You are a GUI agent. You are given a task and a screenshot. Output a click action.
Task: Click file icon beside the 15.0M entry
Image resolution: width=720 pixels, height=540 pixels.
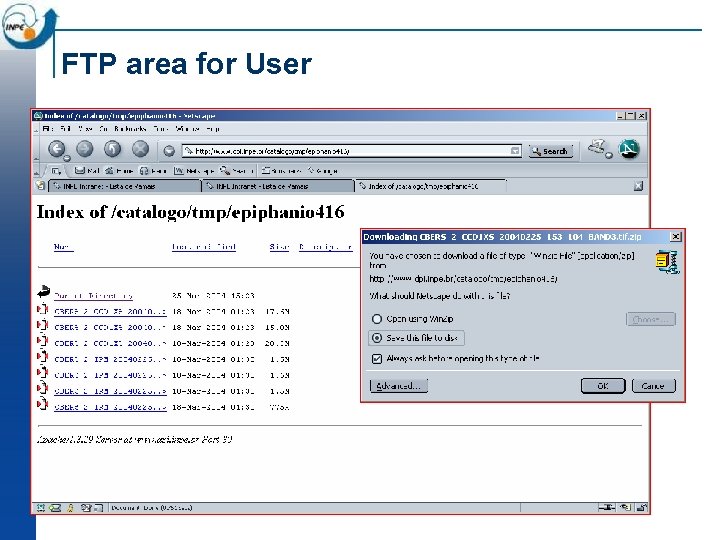coord(43,326)
